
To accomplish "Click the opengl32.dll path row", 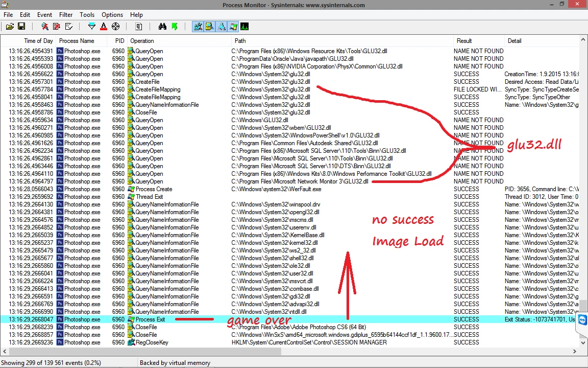I will tap(275, 212).
